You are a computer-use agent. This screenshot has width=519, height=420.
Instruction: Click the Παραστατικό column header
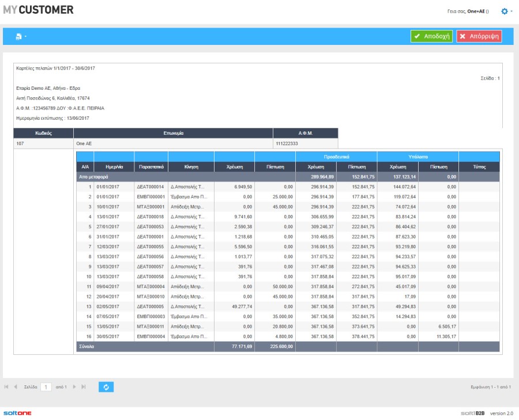pos(151,167)
